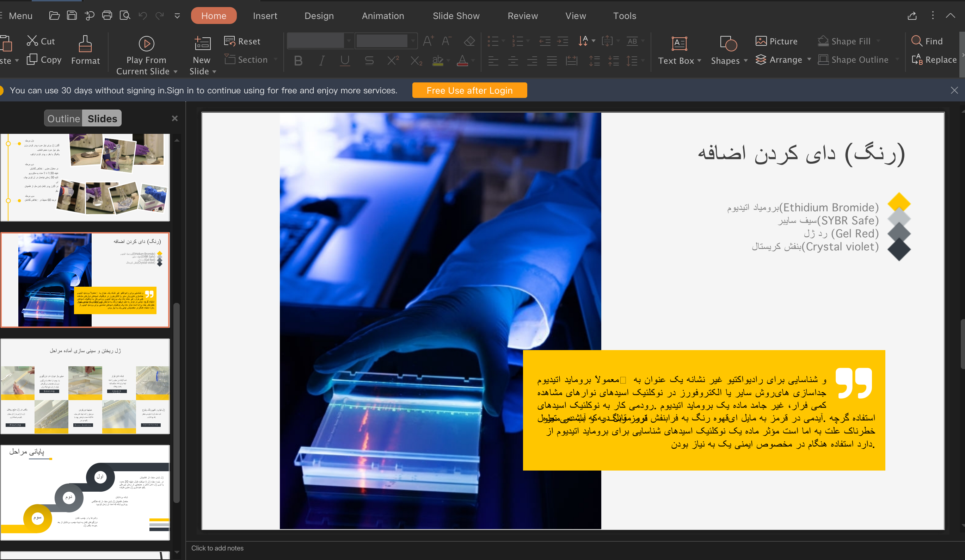Image resolution: width=965 pixels, height=560 pixels.
Task: Toggle Subscript formatting
Action: pos(416,61)
